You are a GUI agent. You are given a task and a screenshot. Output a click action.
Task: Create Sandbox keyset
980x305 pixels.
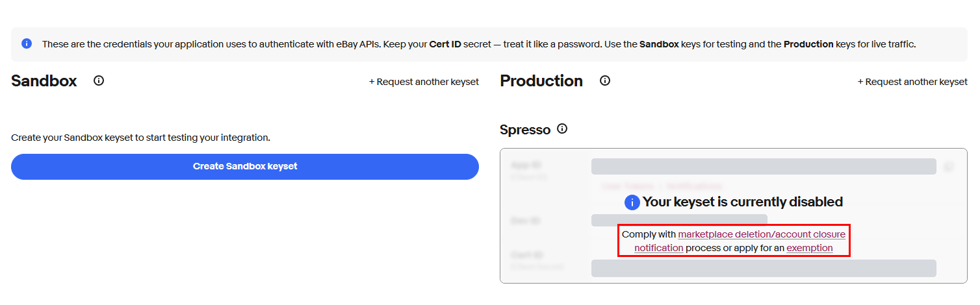coord(245,167)
